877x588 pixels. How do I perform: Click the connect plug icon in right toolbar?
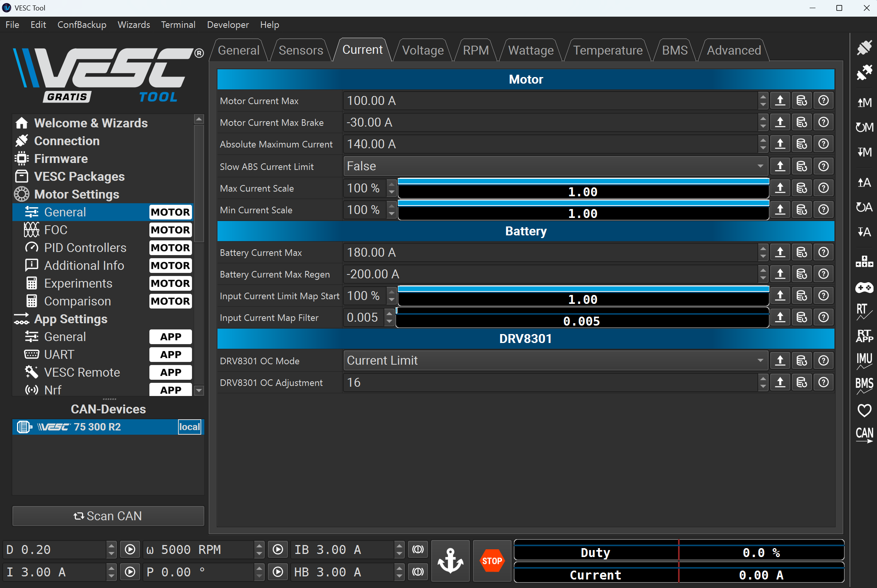(x=864, y=48)
